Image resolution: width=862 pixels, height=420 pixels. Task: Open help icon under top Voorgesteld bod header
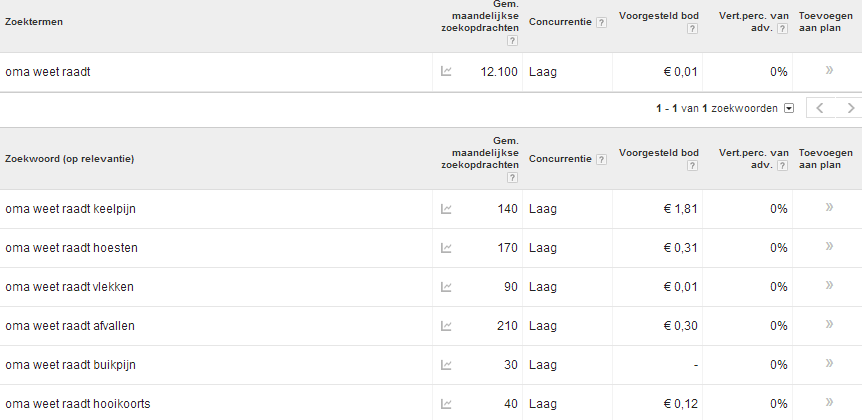point(692,29)
